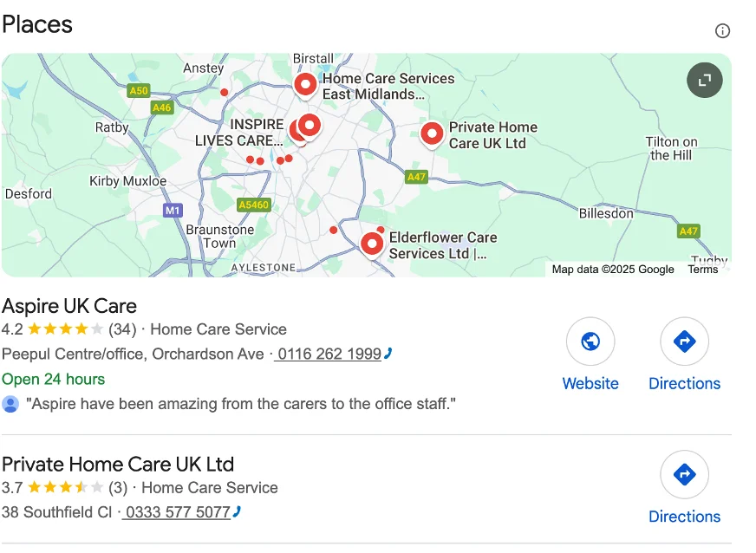The height and width of the screenshot is (553, 756).
Task: Get directions to Private Home Care UK
Action: (684, 475)
